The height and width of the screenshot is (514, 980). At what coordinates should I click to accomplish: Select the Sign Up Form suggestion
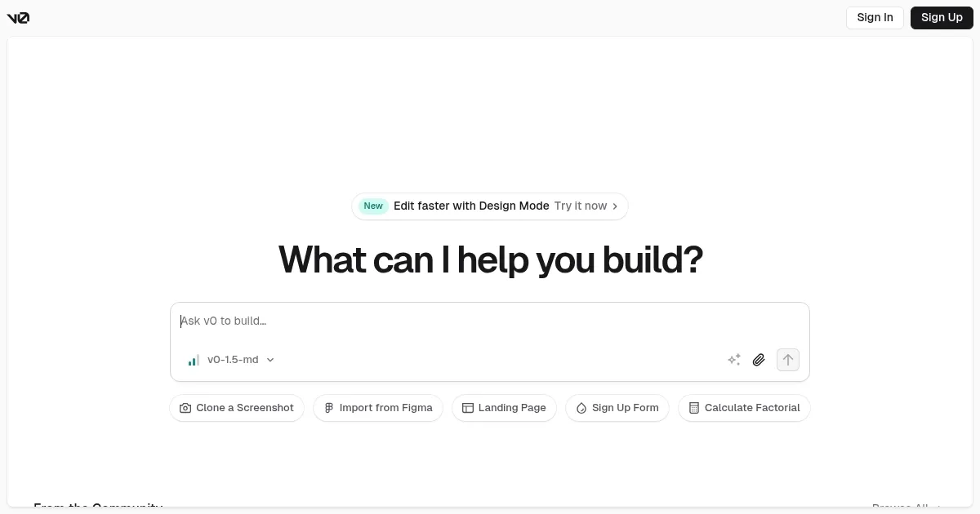pyautogui.click(x=617, y=407)
